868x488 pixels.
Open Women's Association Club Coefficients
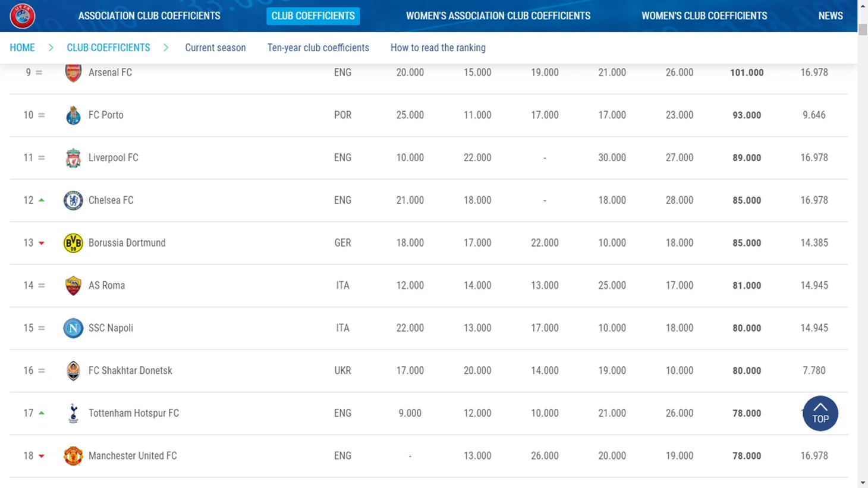pyautogui.click(x=498, y=16)
